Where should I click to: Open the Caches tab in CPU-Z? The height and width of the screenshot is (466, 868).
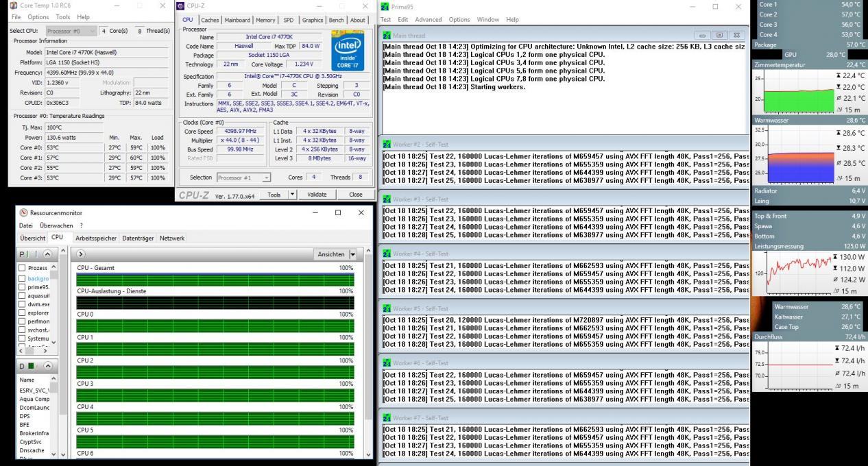pos(210,20)
